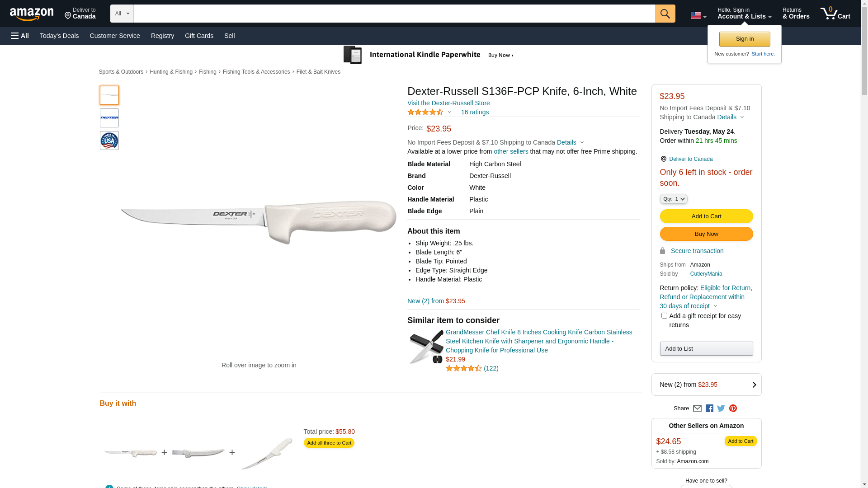This screenshot has height=488, width=868.
Task: Click the Amazon logo
Action: point(32,14)
